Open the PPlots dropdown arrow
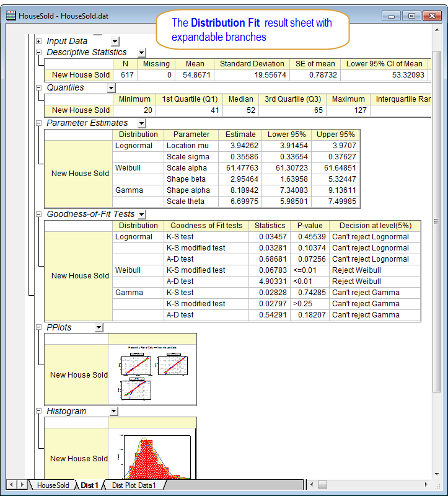448x496 pixels. (x=99, y=328)
